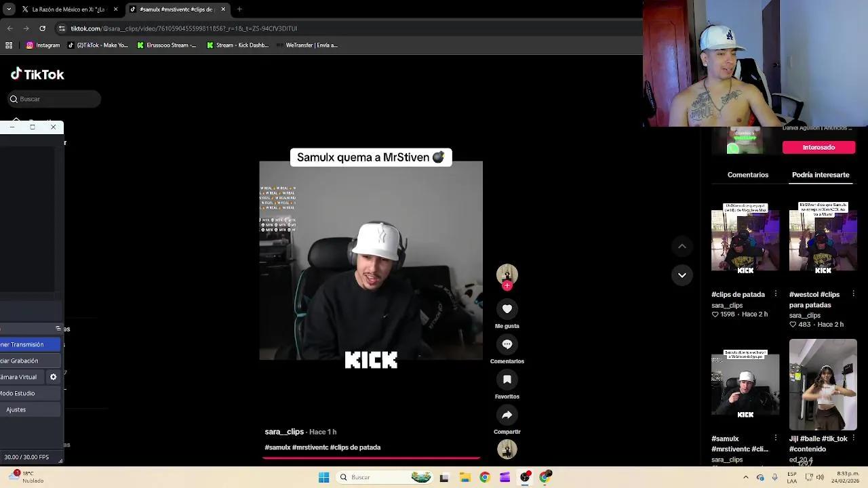
Task: Like the video with the heart icon
Action: (507, 309)
